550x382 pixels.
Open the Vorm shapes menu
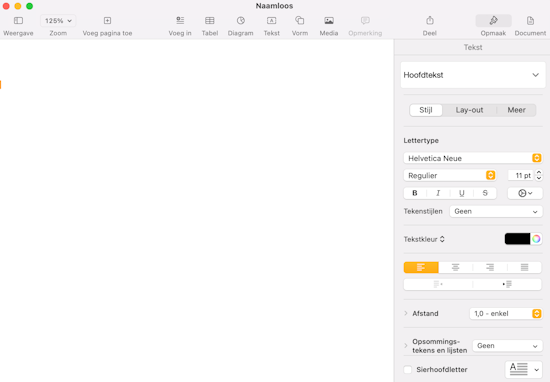pos(300,21)
